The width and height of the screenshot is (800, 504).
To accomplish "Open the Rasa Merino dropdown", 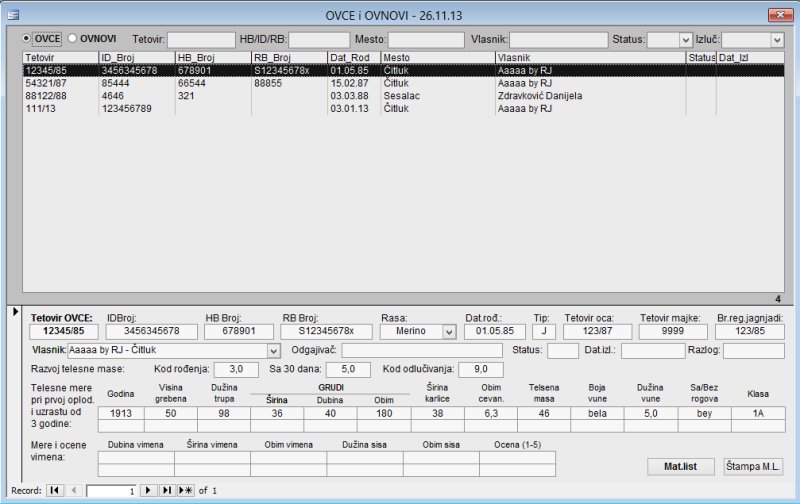I will (x=448, y=331).
